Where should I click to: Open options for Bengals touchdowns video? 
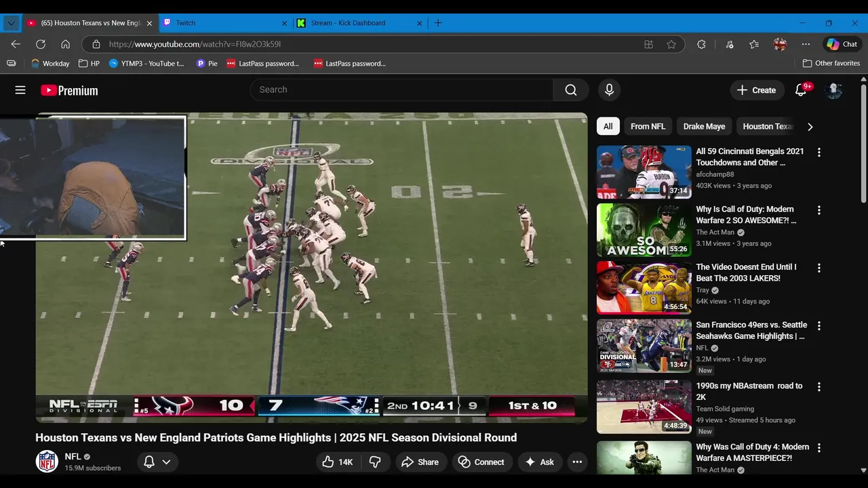coord(818,152)
